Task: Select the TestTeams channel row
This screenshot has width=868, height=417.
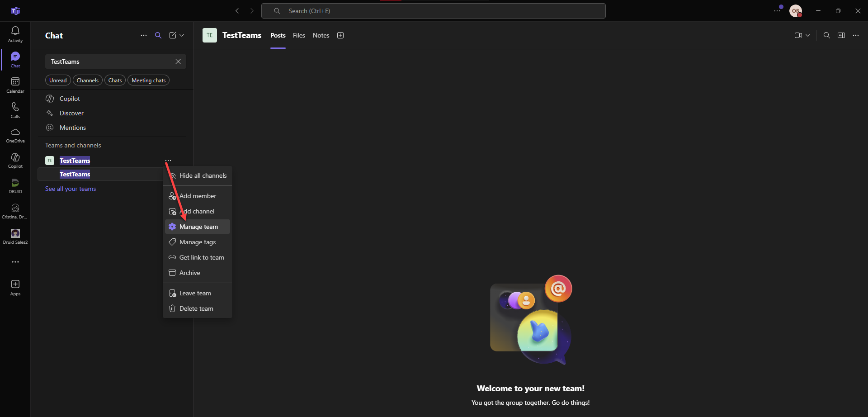Action: click(100, 174)
